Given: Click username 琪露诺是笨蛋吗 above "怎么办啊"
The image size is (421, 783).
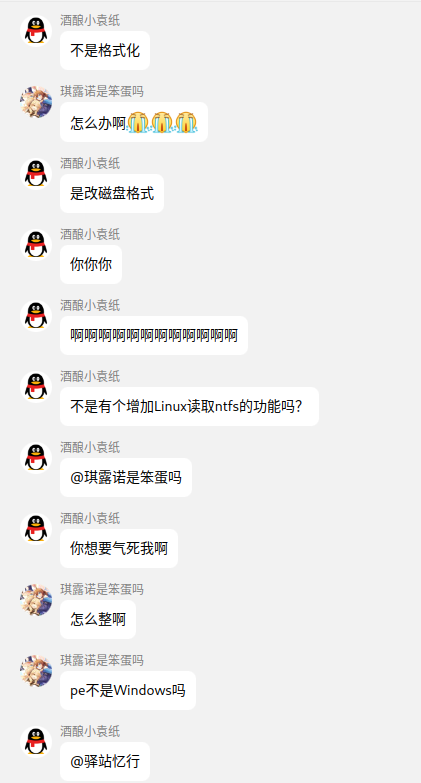Looking at the screenshot, I should [102, 91].
